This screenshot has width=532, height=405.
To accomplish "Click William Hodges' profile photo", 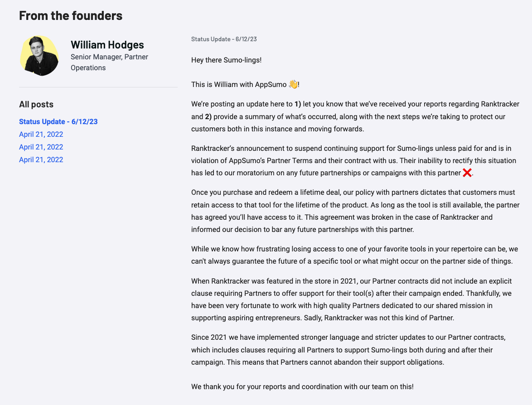I will coord(39,55).
